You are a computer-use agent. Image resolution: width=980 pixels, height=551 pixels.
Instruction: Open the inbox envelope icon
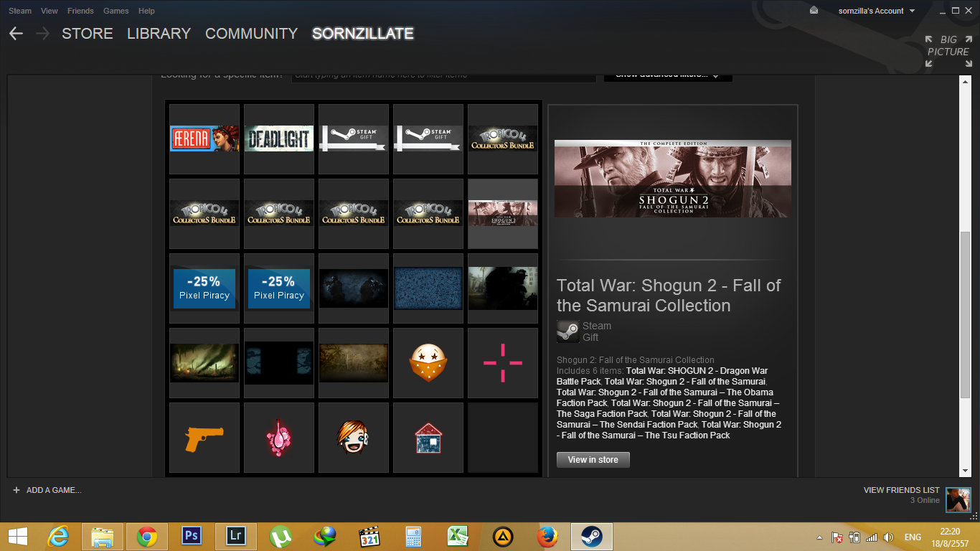[x=814, y=11]
